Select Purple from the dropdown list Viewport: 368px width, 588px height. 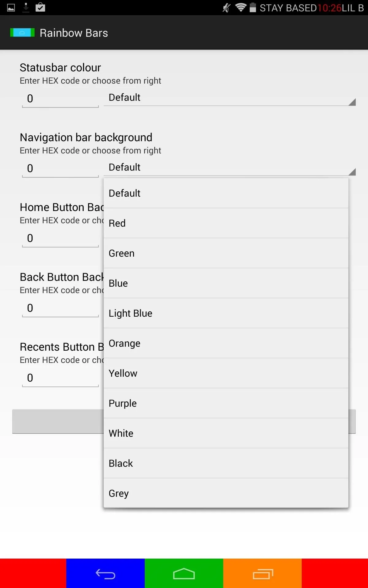click(x=226, y=403)
